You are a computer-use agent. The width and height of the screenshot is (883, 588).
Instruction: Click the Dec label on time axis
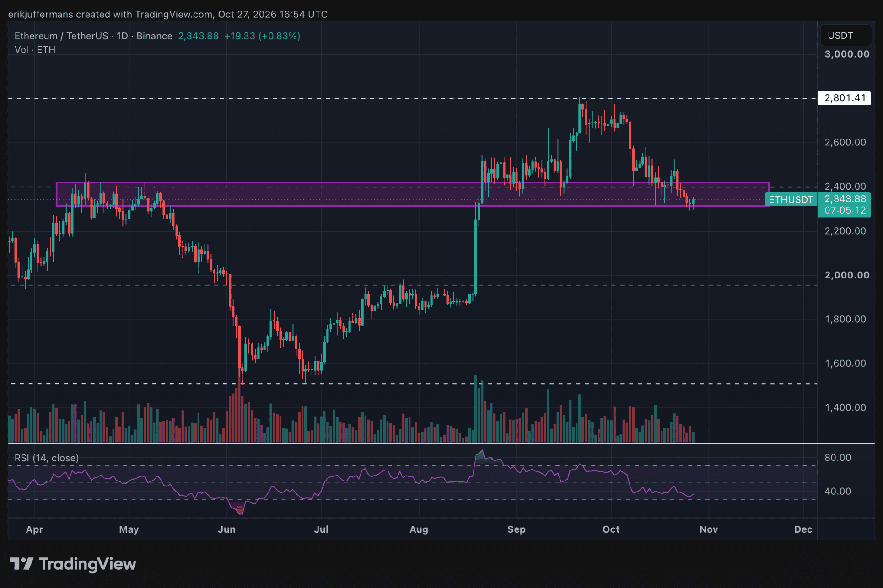coord(803,529)
